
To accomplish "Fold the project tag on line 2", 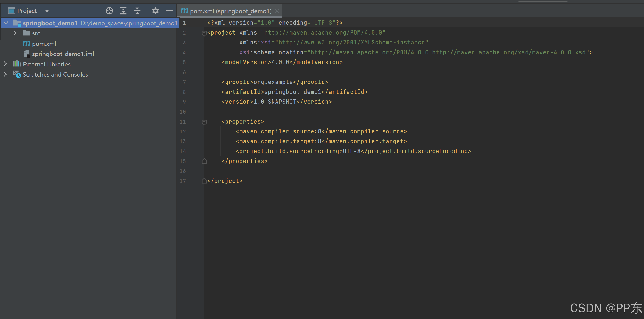I will [204, 33].
